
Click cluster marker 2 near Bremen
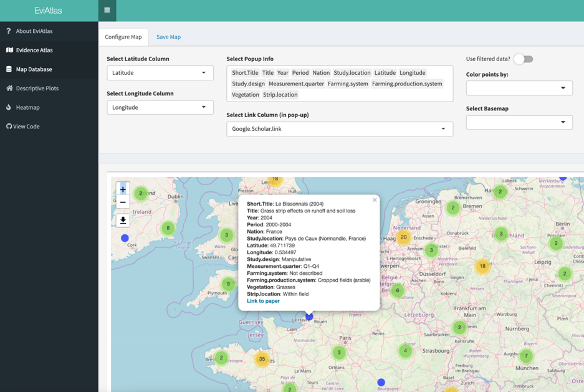click(453, 208)
